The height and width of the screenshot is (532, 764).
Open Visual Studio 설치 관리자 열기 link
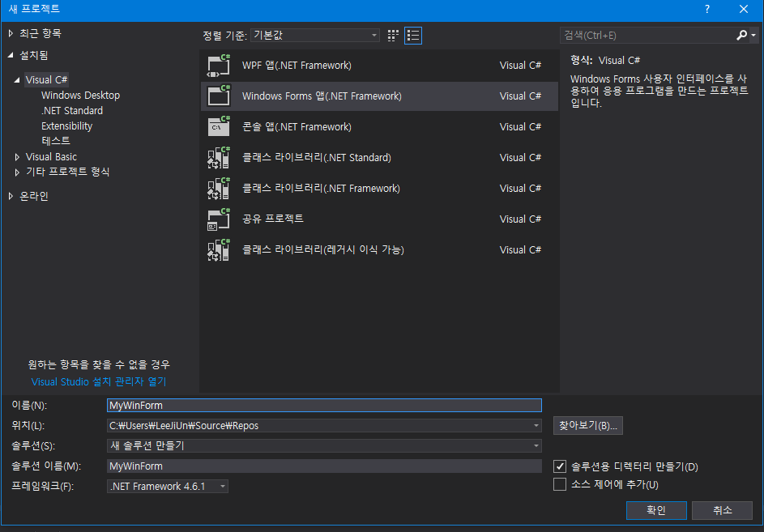pos(99,381)
